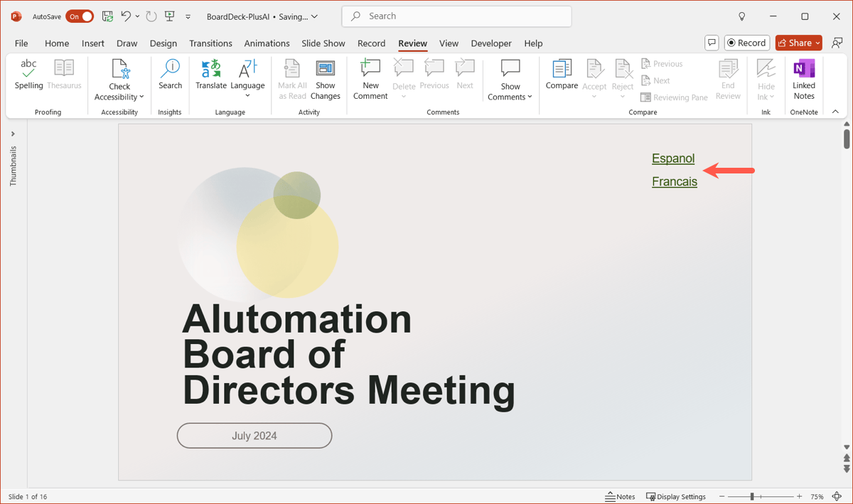Click End Review
This screenshot has height=504, width=853.
pos(728,80)
